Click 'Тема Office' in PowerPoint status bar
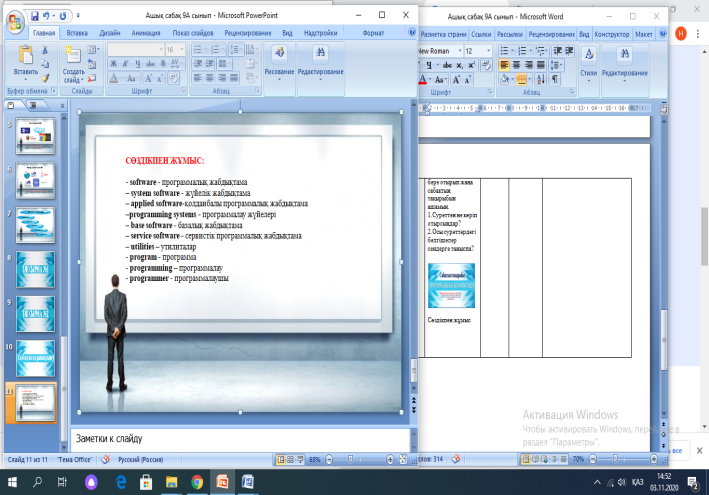This screenshot has height=495, width=709. pos(75,459)
